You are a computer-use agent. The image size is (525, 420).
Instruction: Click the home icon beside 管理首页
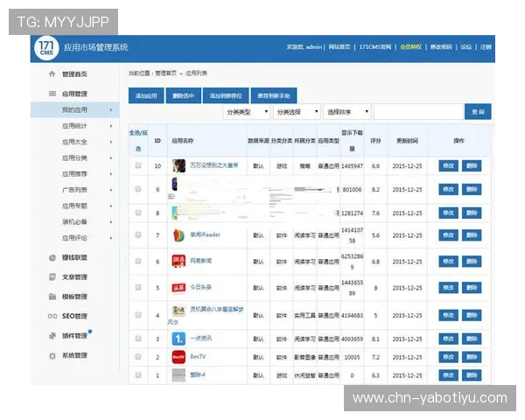coord(52,74)
